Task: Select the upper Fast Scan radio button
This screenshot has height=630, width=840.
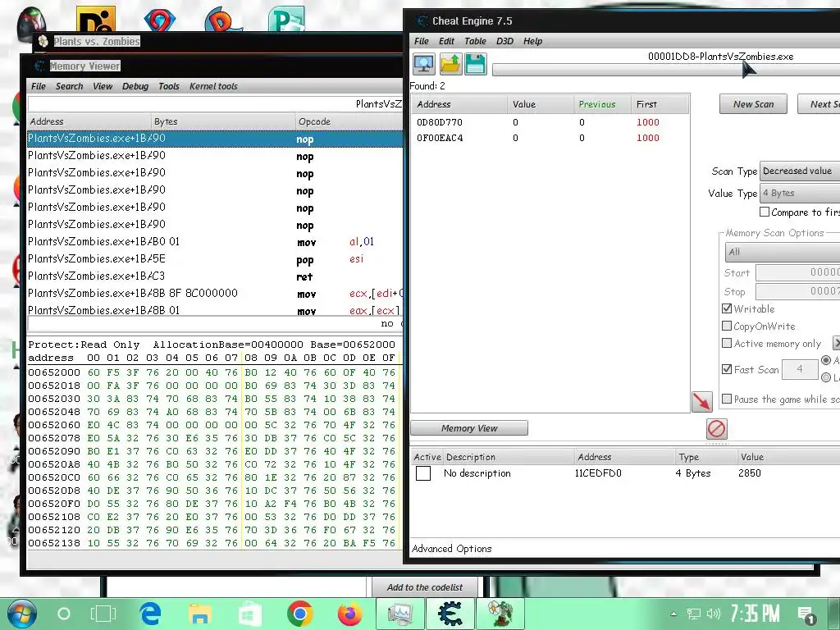Action: point(826,361)
